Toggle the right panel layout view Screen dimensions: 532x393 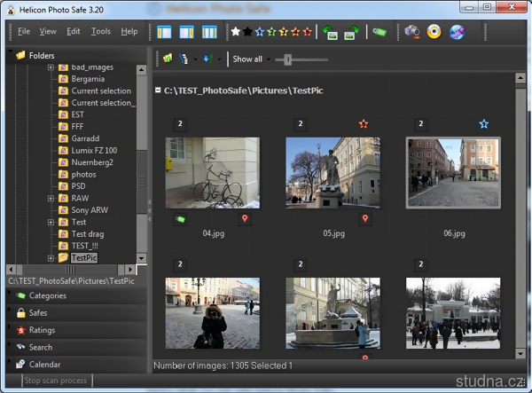pyautogui.click(x=186, y=32)
